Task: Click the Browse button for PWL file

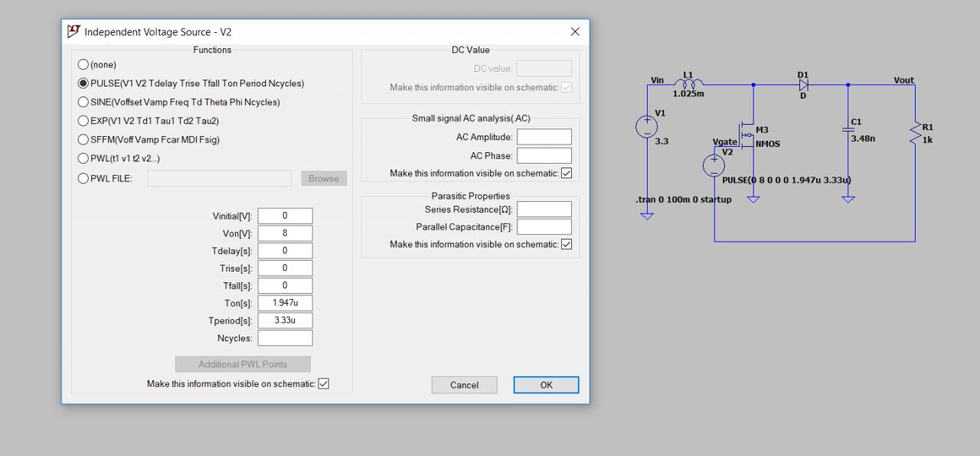Action: [324, 178]
